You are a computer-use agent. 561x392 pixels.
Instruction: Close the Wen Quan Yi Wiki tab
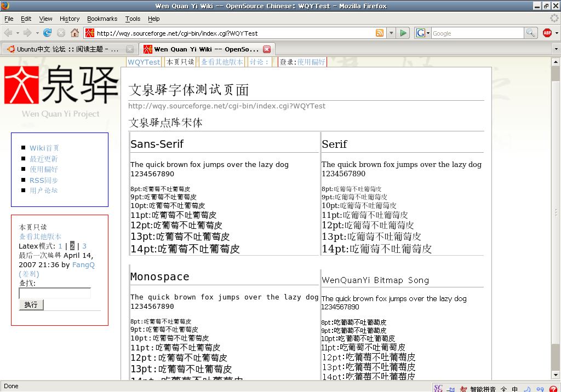[x=267, y=49]
